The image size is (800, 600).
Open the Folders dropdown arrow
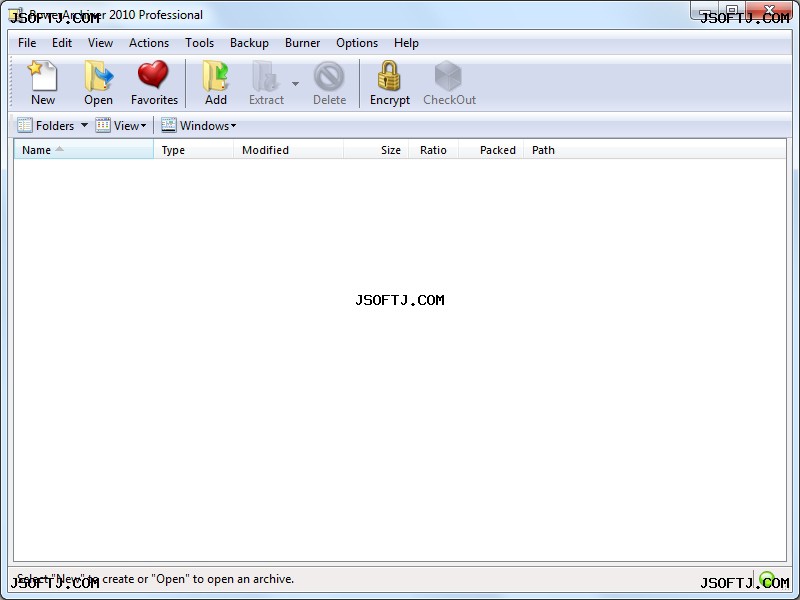tap(84, 125)
